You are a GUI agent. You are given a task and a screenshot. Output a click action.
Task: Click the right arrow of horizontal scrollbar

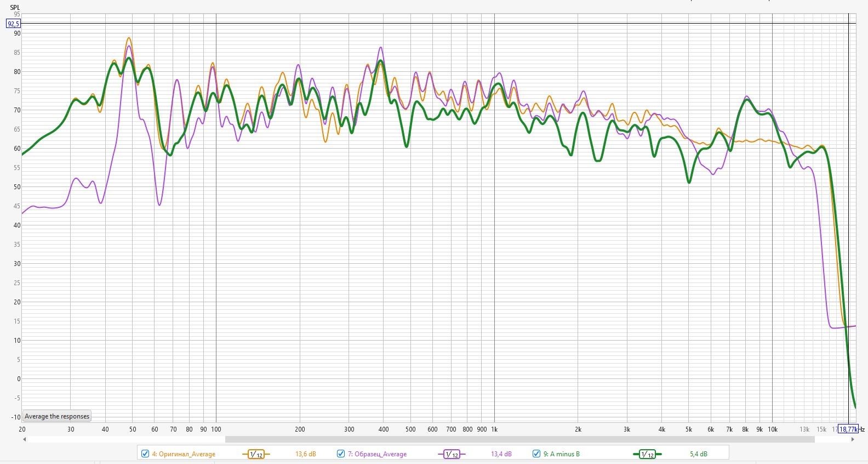click(852, 439)
